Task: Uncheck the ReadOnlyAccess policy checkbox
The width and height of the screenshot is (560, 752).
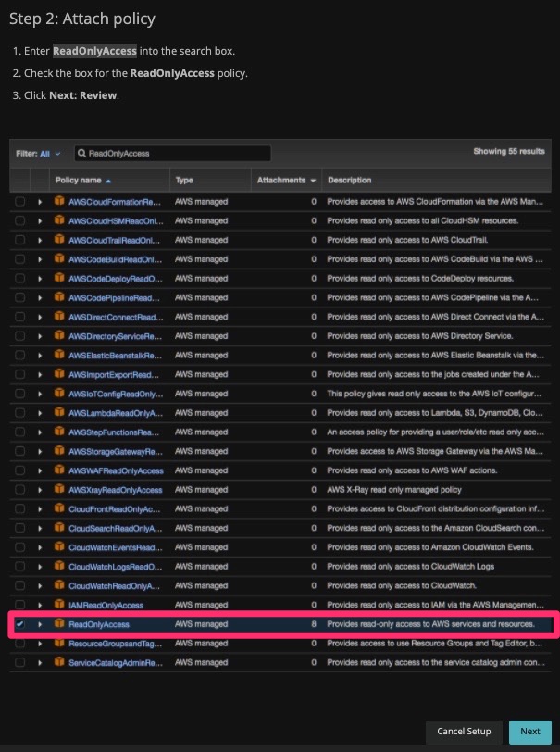Action: coord(19,624)
